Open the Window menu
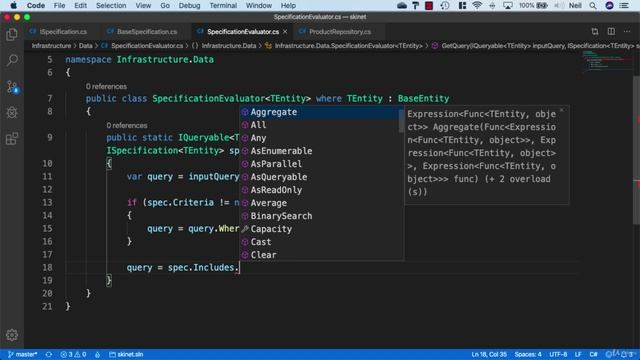Viewport: 640px width, 360px height. pyautogui.click(x=259, y=5)
